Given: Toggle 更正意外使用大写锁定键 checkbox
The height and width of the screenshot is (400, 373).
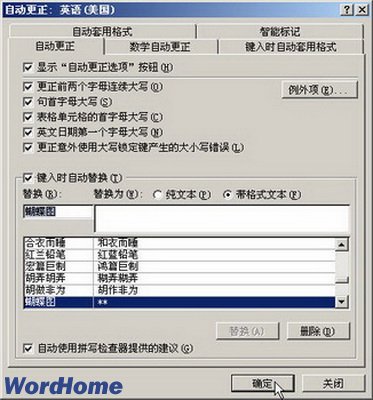Looking at the screenshot, I should (27, 147).
